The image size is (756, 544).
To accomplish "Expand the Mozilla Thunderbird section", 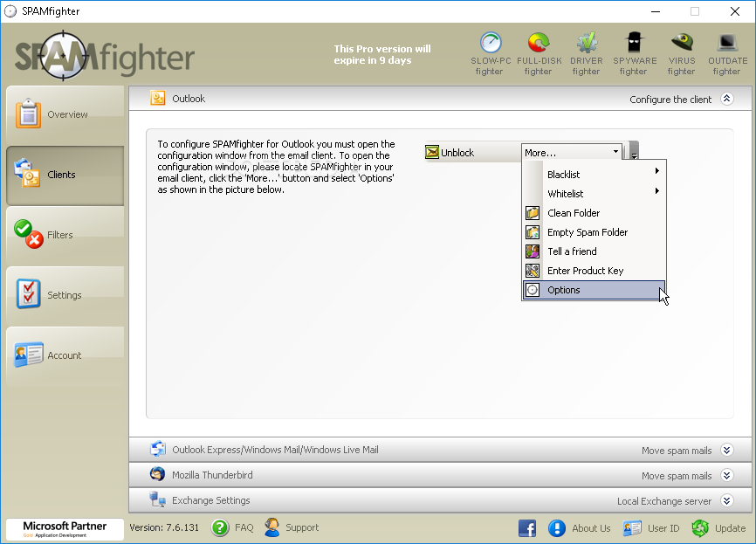I will (727, 475).
